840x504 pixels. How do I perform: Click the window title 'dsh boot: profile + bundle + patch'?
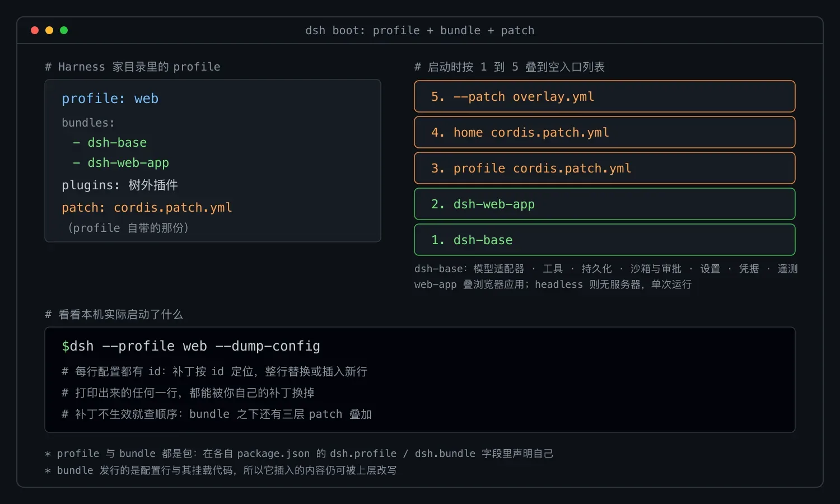pyautogui.click(x=420, y=30)
